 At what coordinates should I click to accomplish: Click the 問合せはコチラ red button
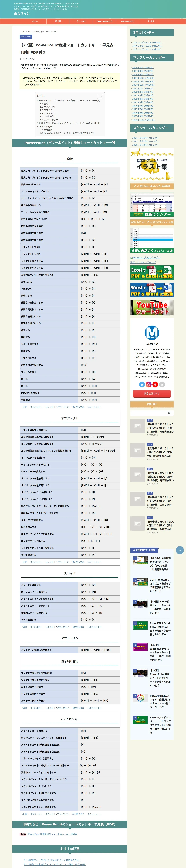tap(152, 393)
